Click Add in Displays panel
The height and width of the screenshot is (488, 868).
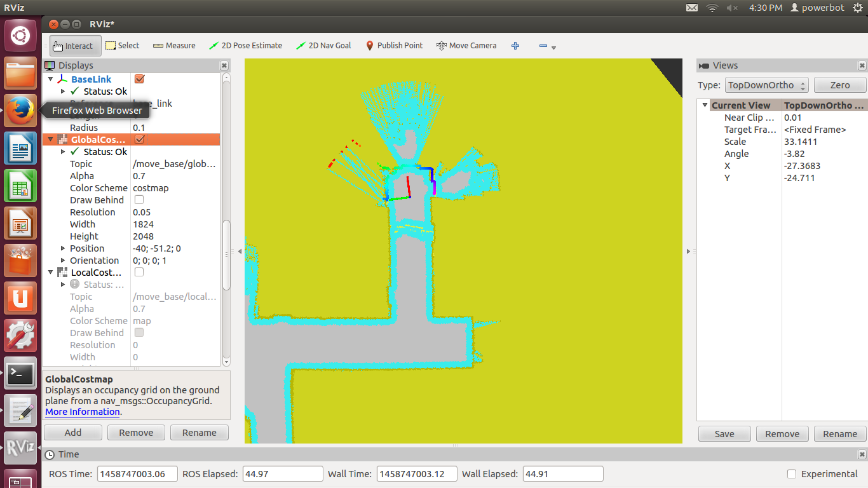point(73,433)
